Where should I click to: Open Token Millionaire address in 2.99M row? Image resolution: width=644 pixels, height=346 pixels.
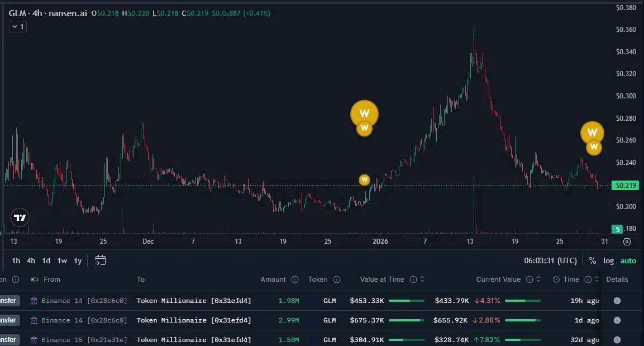194,320
